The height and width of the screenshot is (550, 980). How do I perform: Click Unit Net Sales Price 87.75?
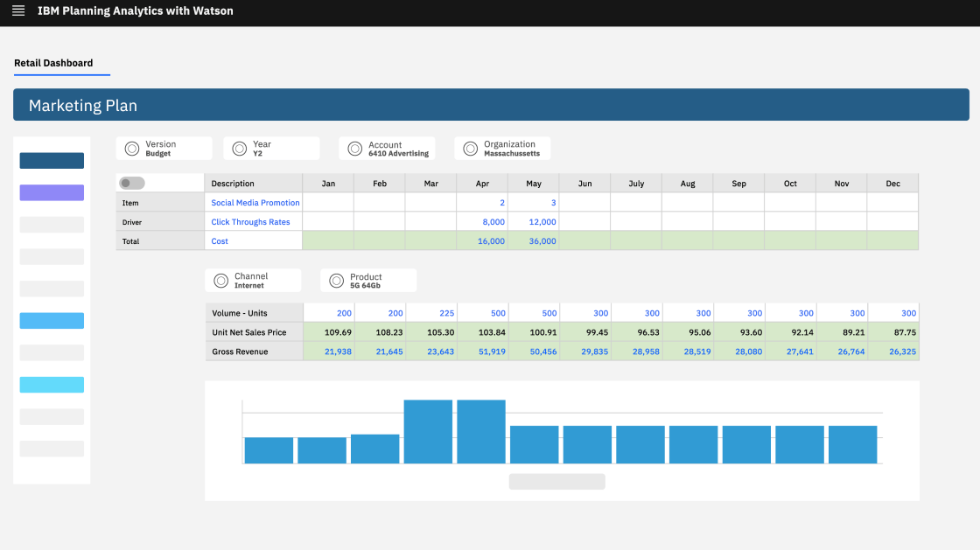[893, 333]
